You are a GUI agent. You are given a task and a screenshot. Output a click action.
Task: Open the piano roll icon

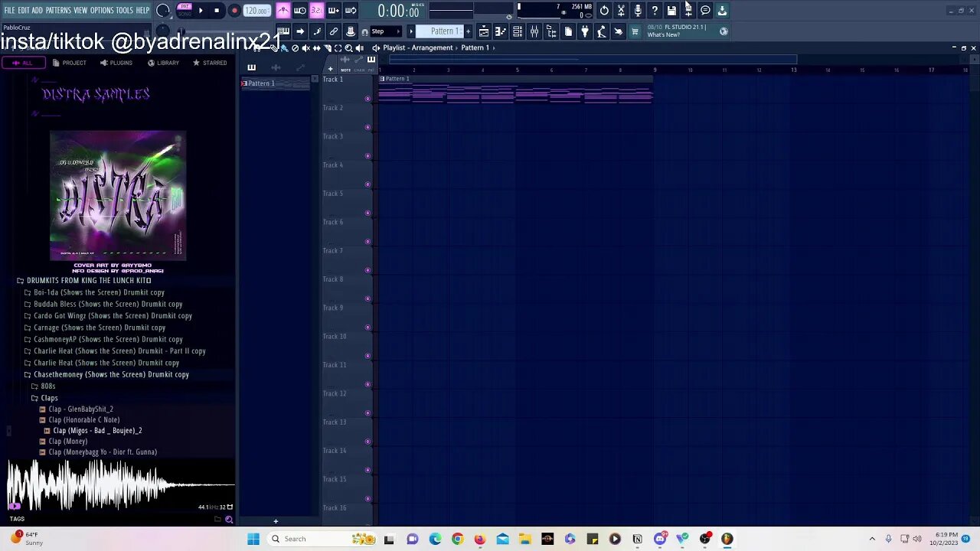pos(501,31)
